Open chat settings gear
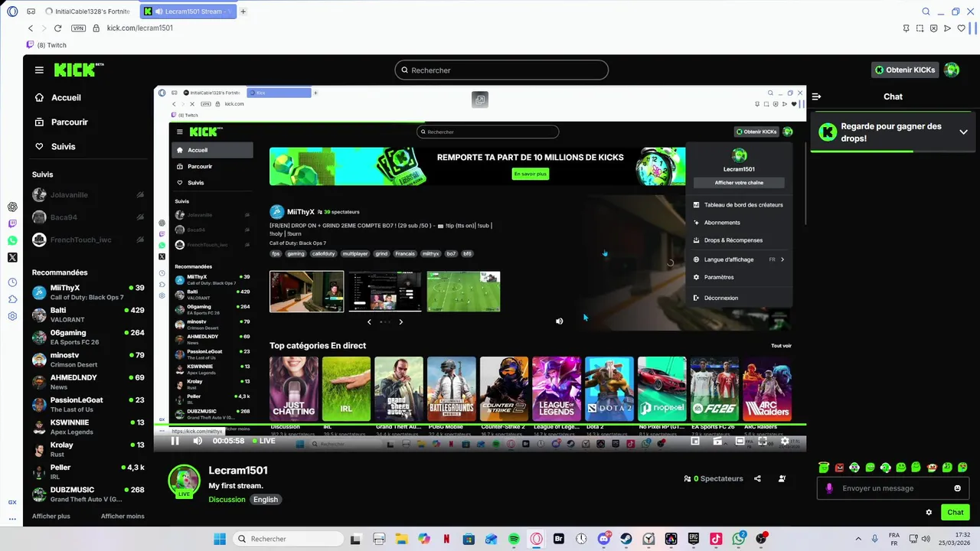Viewport: 980px width, 551px height. pos(929,513)
